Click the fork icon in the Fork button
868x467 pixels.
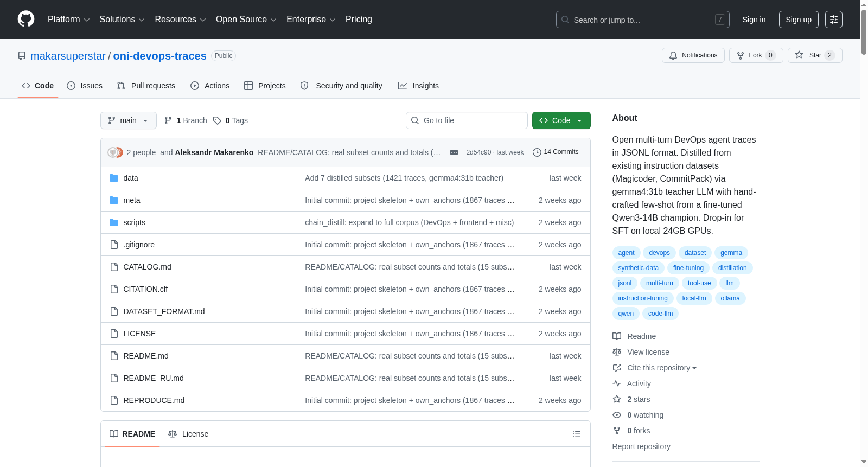(741, 55)
